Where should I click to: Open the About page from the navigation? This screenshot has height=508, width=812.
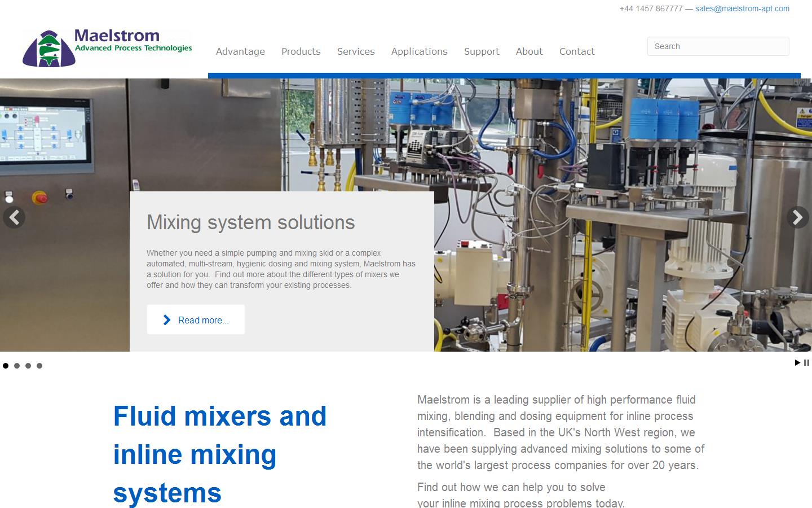(529, 51)
